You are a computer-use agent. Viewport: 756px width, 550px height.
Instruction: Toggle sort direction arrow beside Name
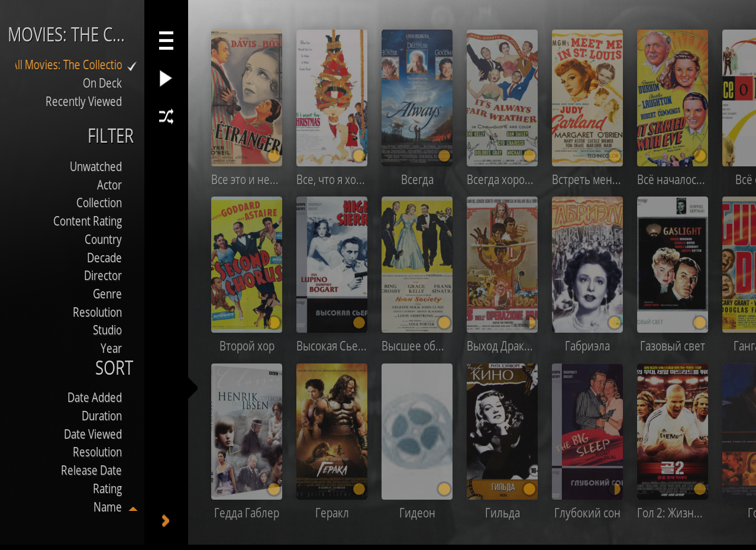coord(133,509)
